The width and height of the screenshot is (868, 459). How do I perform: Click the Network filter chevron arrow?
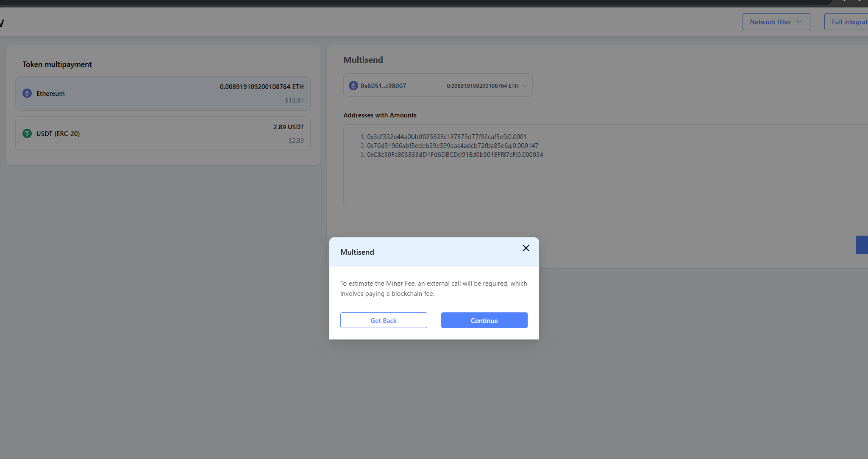click(x=799, y=22)
